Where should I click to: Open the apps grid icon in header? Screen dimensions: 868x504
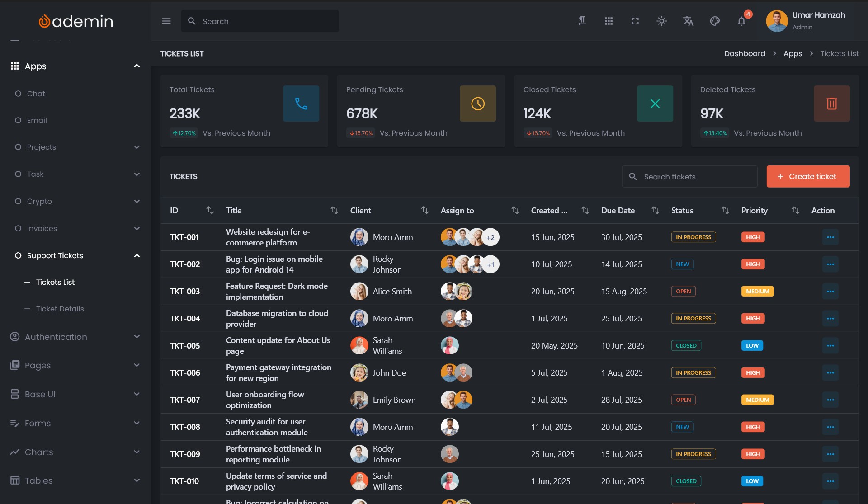click(x=609, y=21)
